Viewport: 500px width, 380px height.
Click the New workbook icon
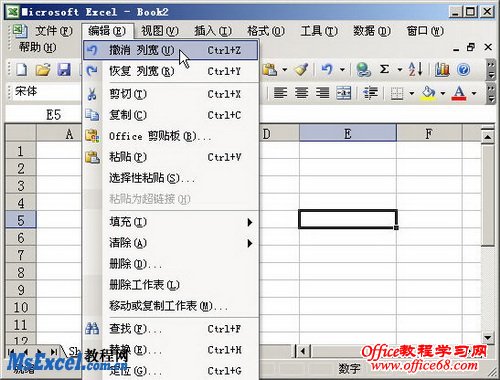coord(22,70)
